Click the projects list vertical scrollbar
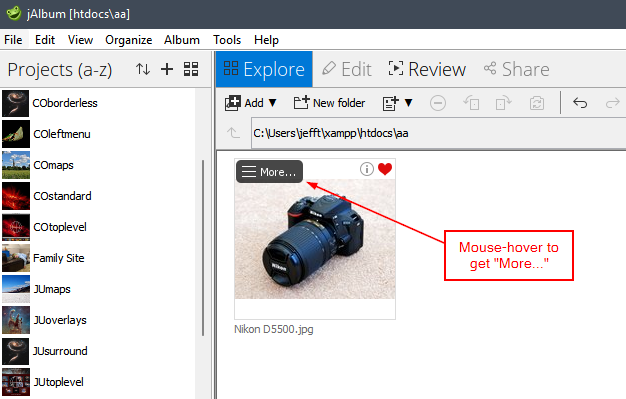 [x=203, y=248]
